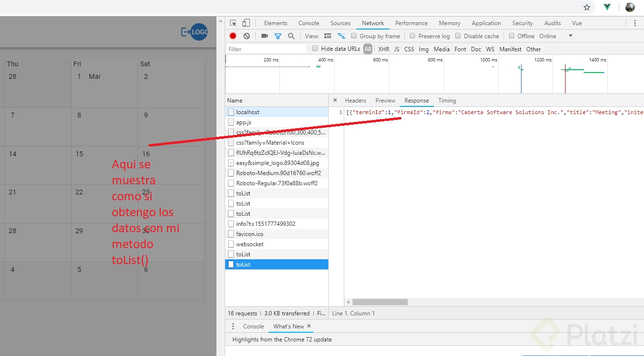
Task: Select the css?family=Material+Icons request
Action: [277, 142]
